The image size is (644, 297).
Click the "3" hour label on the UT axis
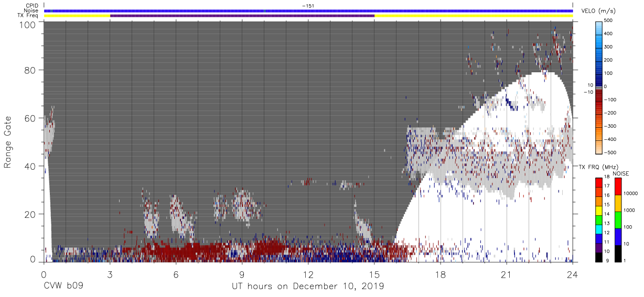point(110,274)
